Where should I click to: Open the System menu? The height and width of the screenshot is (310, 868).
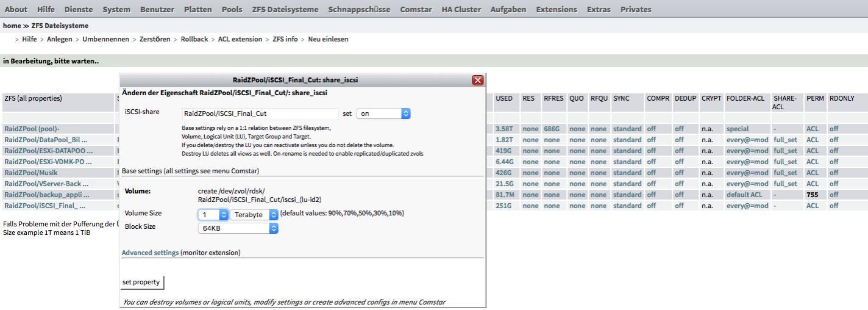coord(116,9)
